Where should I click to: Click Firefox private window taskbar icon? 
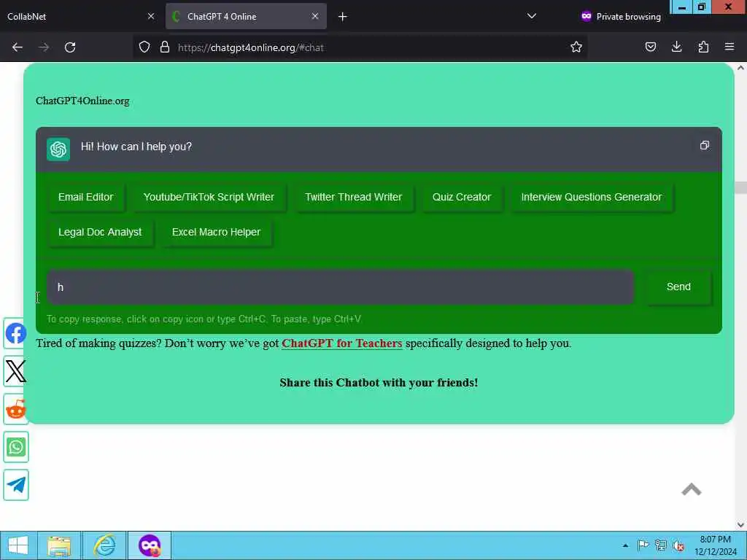[149, 545]
